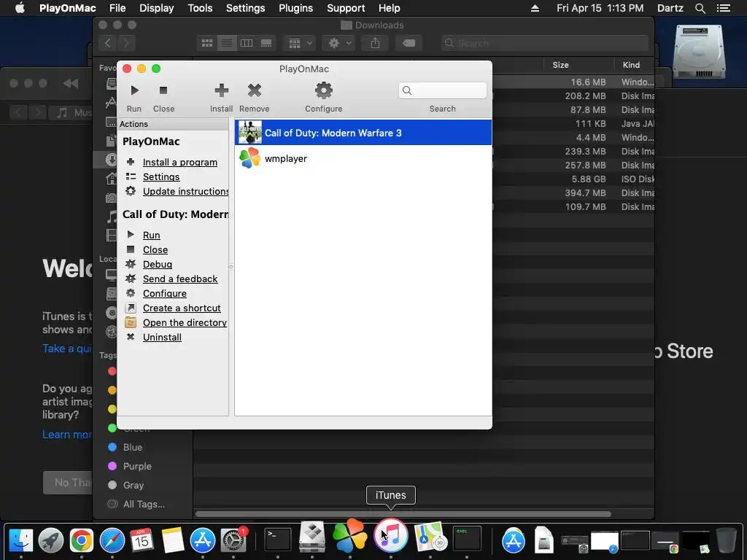Open Notification Center icon in menu bar
This screenshot has width=747, height=560.
[x=724, y=8]
